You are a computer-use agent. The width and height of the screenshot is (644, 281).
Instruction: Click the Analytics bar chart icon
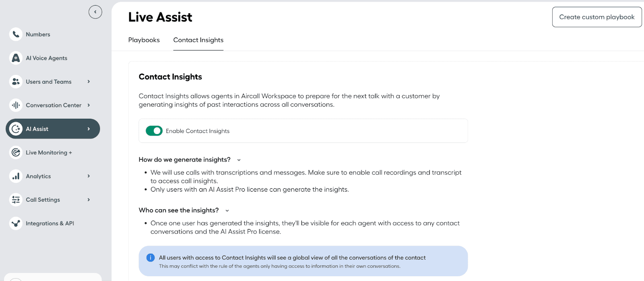(x=15, y=176)
